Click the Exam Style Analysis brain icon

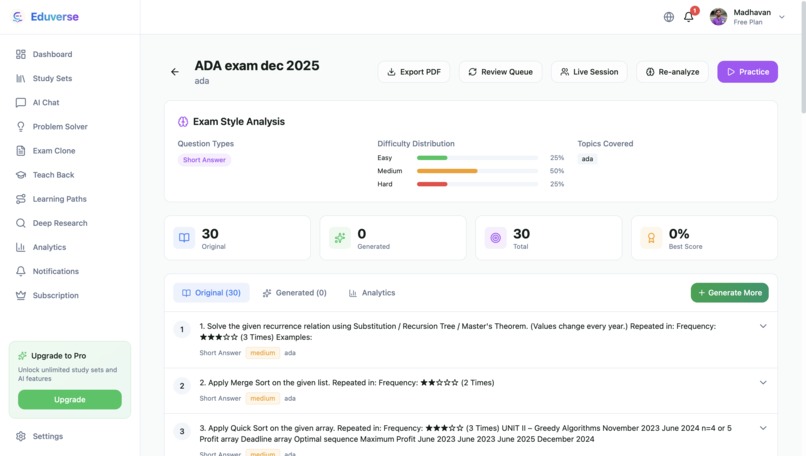pyautogui.click(x=183, y=122)
